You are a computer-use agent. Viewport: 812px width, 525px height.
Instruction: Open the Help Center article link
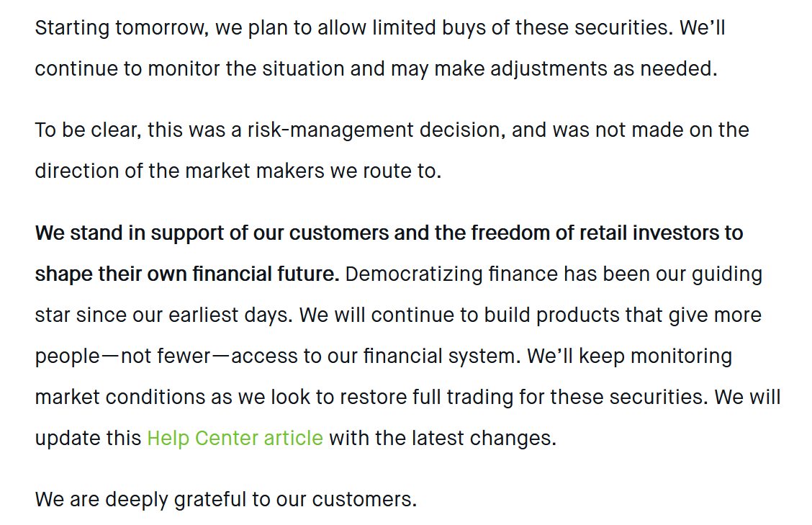(x=235, y=438)
